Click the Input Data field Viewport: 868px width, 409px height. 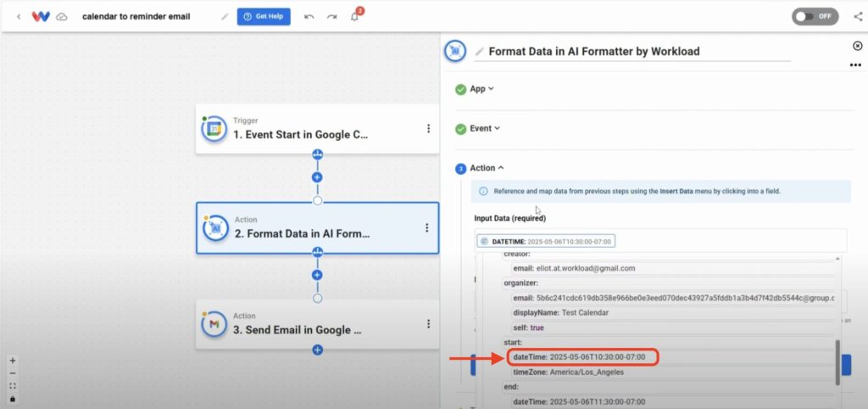[660, 241]
